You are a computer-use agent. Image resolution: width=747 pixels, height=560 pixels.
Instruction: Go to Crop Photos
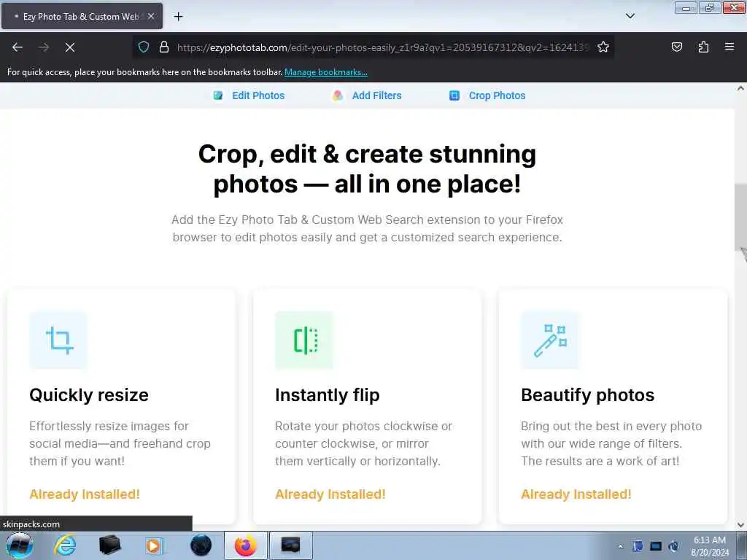click(x=497, y=96)
